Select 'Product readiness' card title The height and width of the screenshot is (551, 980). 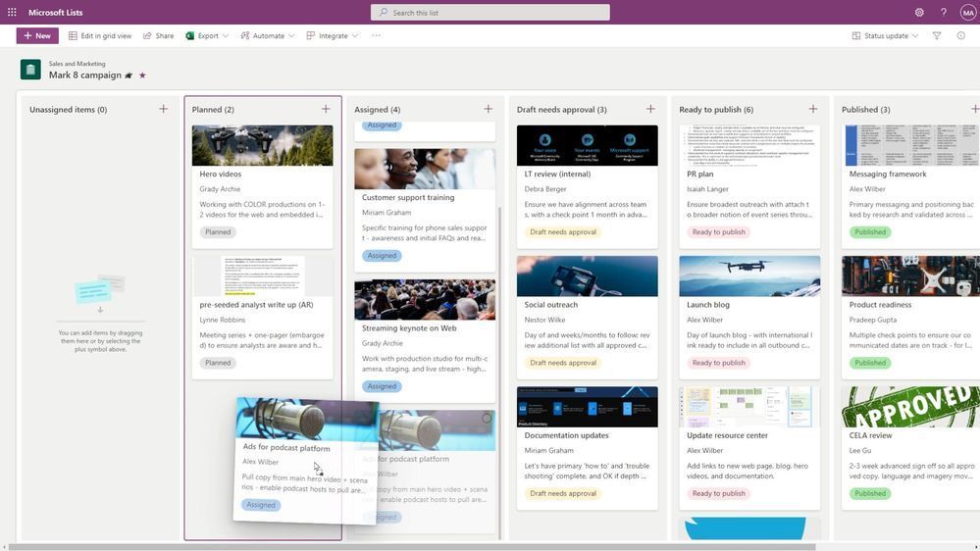880,305
